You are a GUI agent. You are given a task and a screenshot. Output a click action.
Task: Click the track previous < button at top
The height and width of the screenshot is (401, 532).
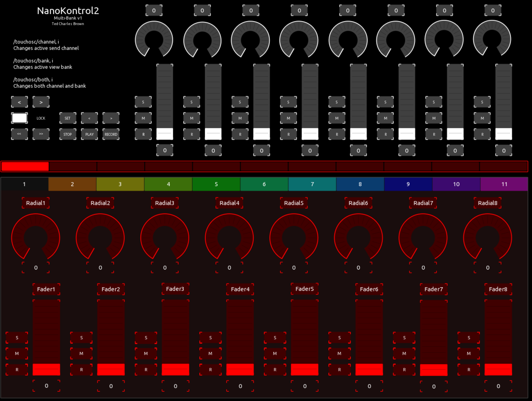coord(19,102)
